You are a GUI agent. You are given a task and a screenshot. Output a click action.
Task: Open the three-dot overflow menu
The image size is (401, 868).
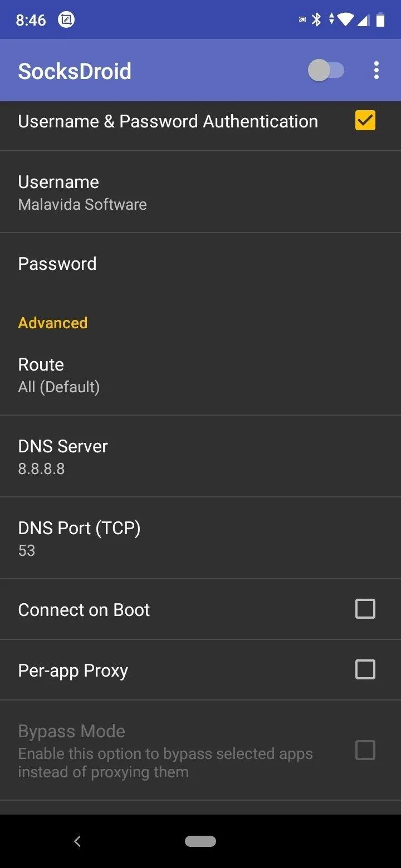(376, 71)
